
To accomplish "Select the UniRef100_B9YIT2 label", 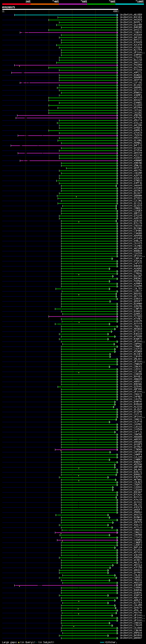I will pyautogui.click(x=131, y=40).
